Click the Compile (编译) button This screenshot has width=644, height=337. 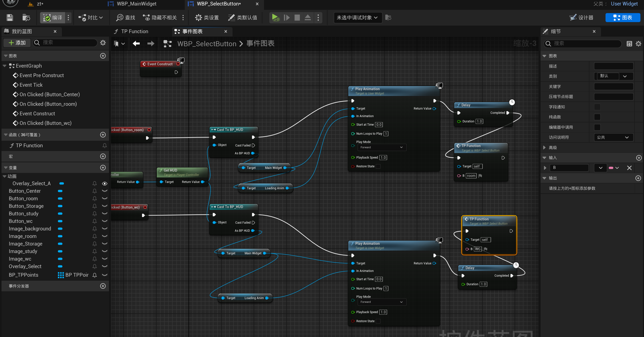(53, 18)
